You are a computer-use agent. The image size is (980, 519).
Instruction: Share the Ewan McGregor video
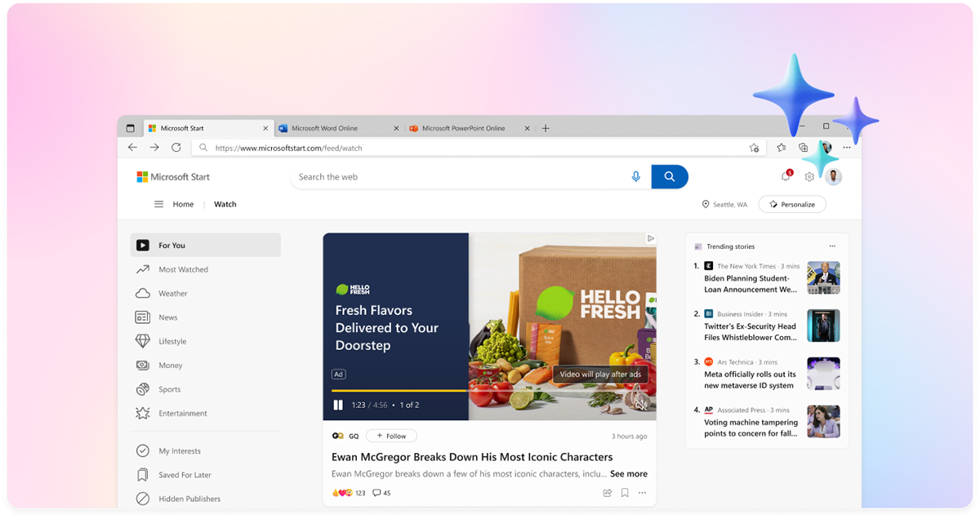pos(608,493)
